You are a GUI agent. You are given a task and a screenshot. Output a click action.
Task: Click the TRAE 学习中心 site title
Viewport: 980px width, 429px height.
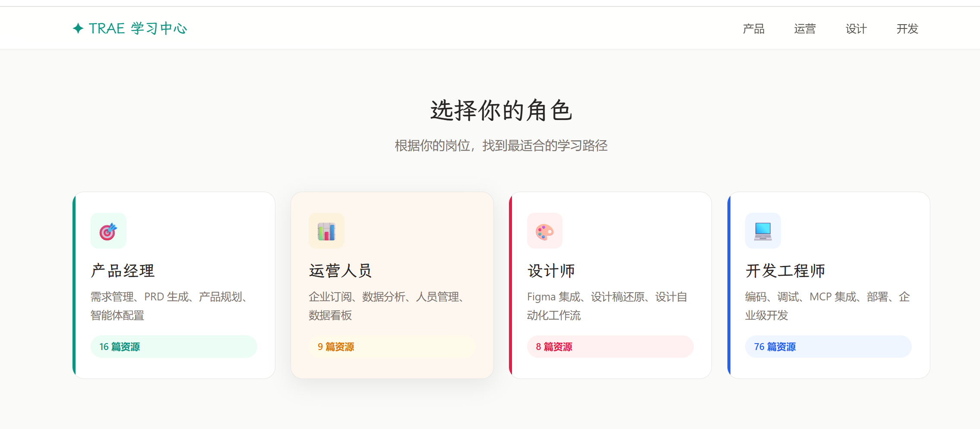(x=138, y=28)
